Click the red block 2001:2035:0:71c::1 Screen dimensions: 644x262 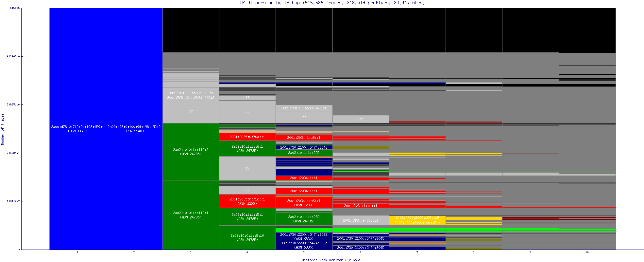coord(247,201)
